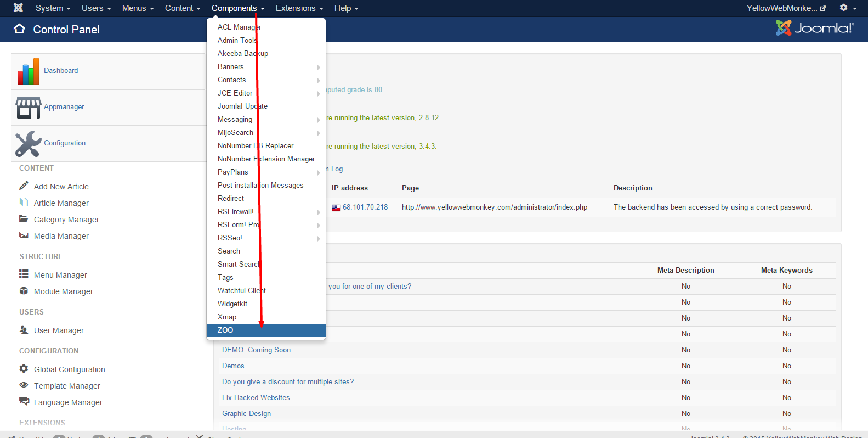868x438 pixels.
Task: Open JCE Editor menu entry
Action: 266,93
